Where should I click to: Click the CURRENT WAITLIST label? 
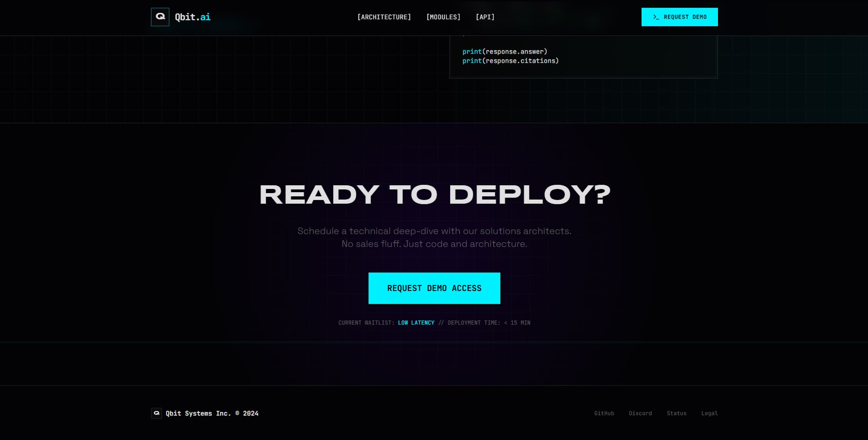pos(366,323)
